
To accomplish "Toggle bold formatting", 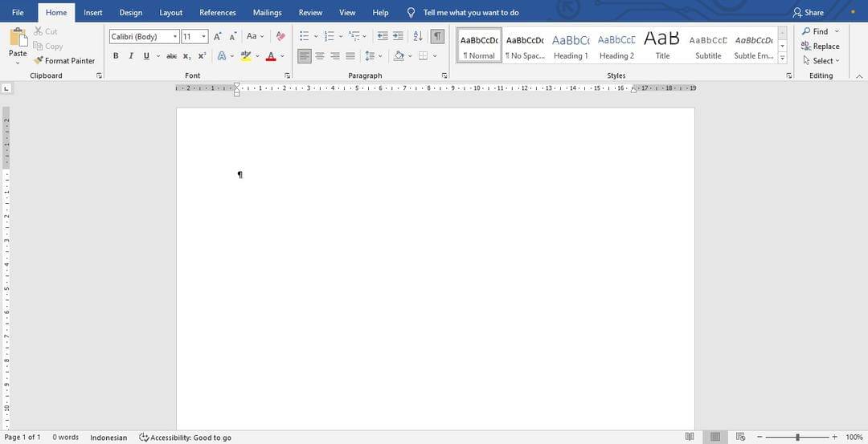I will [x=116, y=56].
